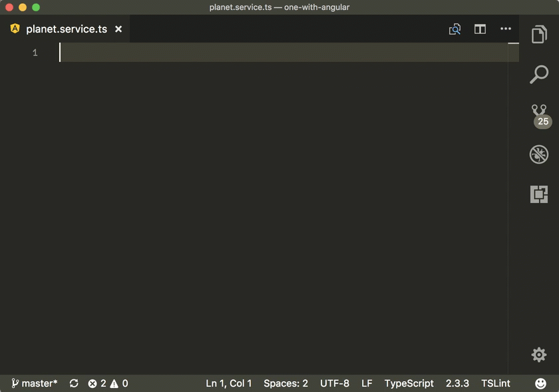Image resolution: width=559 pixels, height=392 pixels.
Task: Open settings via the gear icon
Action: (x=538, y=355)
